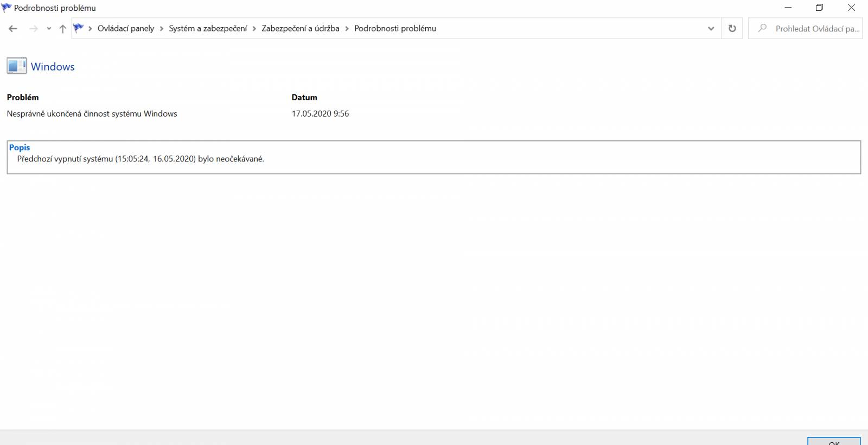
Task: Click the Podrobnosti problému breadcrumb
Action: coord(395,28)
